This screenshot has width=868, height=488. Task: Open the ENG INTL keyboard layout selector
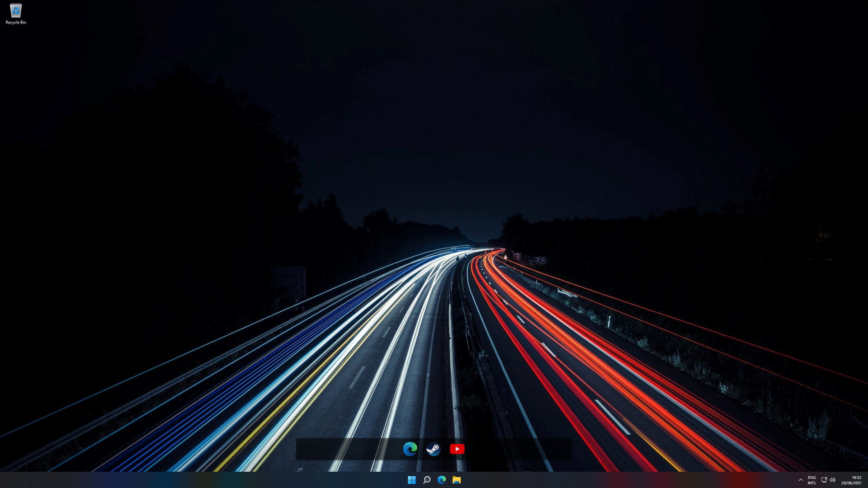click(x=811, y=480)
